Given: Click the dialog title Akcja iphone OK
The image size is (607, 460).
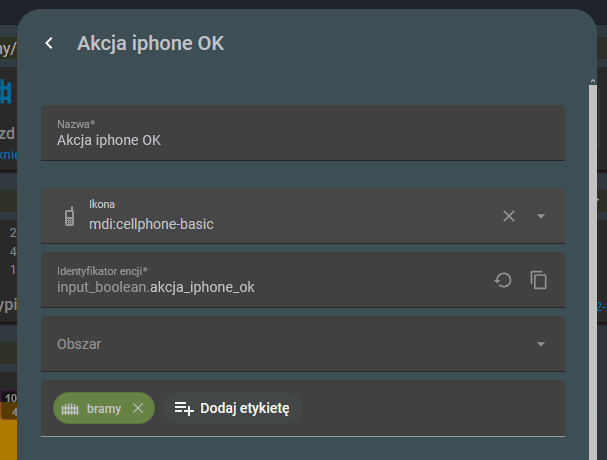Looking at the screenshot, I should coord(151,43).
